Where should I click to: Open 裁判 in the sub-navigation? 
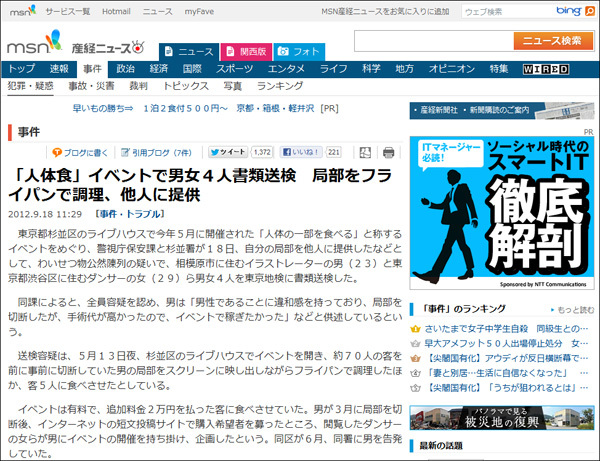coord(139,87)
